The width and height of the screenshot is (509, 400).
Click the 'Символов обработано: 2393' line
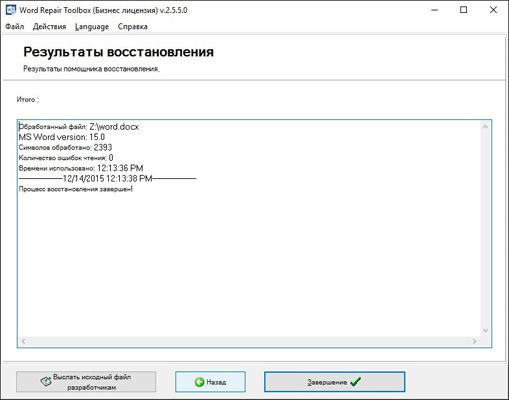tap(65, 147)
